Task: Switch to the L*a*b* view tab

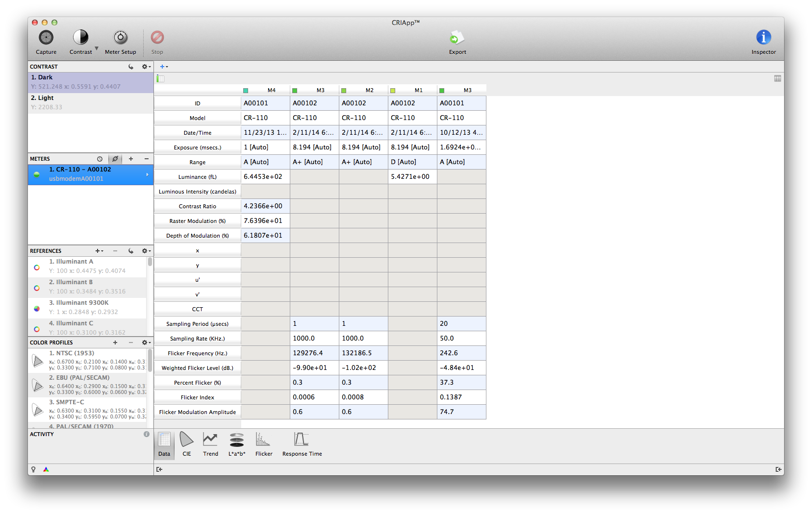Action: [237, 444]
